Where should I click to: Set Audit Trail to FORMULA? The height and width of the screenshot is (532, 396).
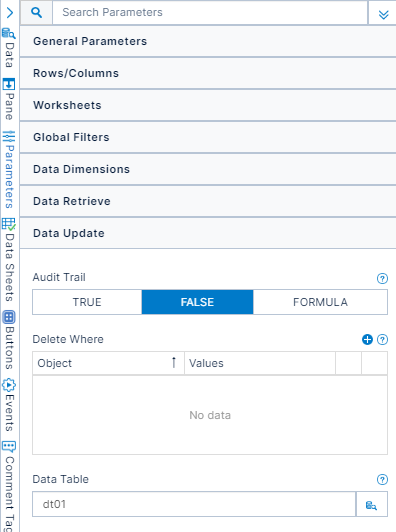click(320, 302)
